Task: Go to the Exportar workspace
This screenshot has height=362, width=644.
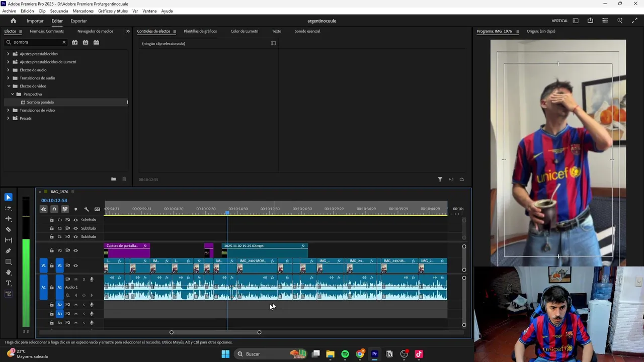Action: pos(78,21)
